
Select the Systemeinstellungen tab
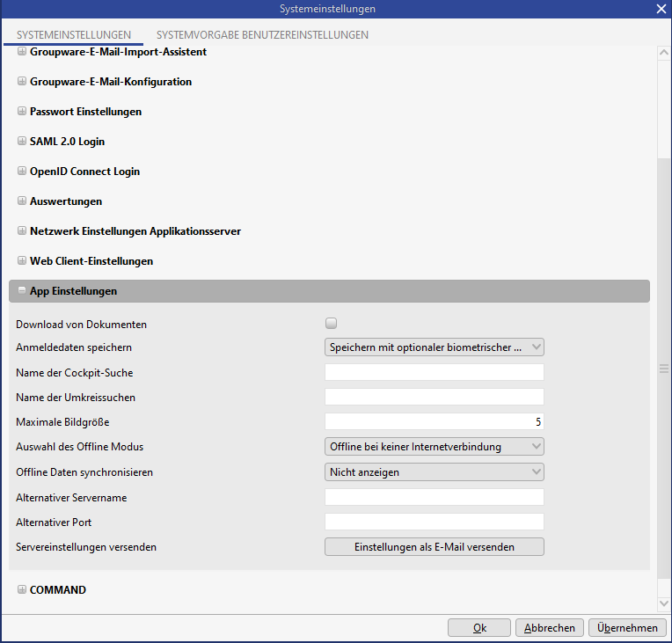click(x=74, y=35)
